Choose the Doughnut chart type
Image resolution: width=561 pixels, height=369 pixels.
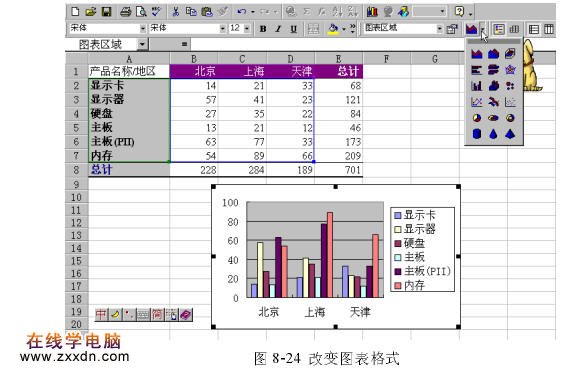(x=510, y=118)
